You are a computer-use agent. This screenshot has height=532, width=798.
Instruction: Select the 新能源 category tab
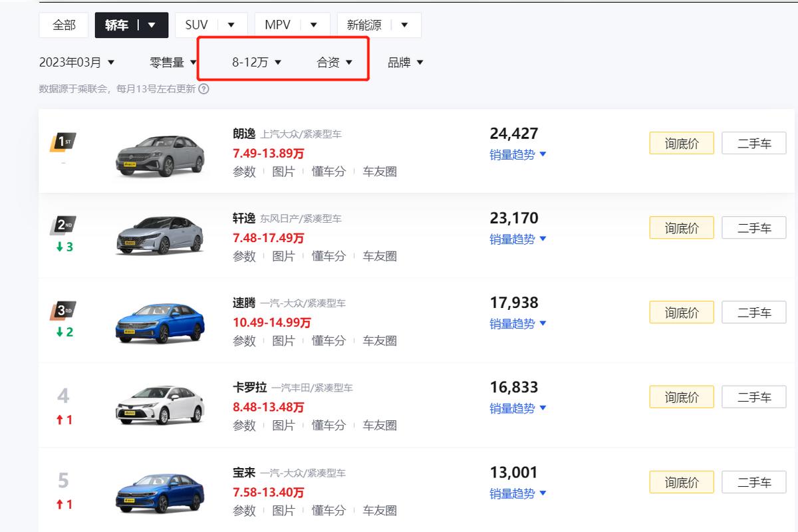[364, 24]
